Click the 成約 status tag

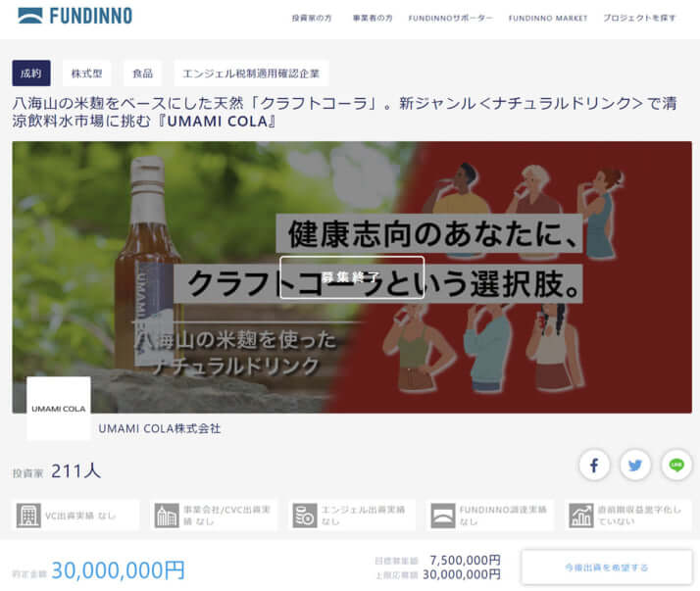coord(31,74)
